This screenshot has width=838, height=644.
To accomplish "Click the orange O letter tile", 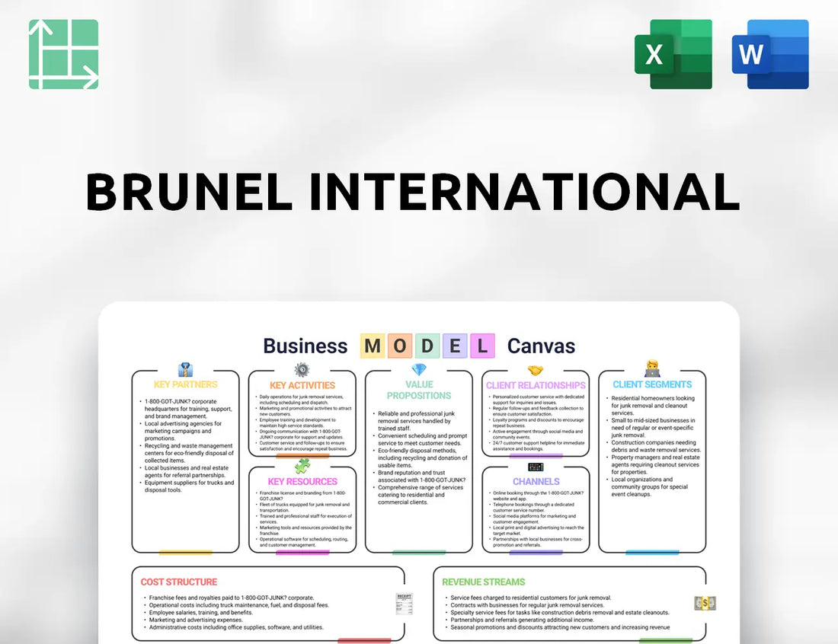I will 400,346.
